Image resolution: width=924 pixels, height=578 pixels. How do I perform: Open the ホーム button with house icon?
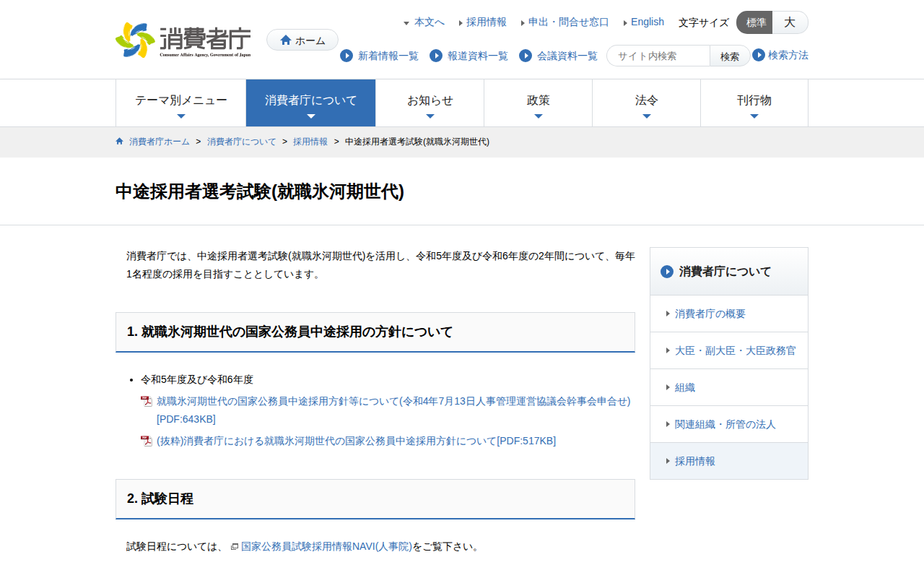click(302, 40)
